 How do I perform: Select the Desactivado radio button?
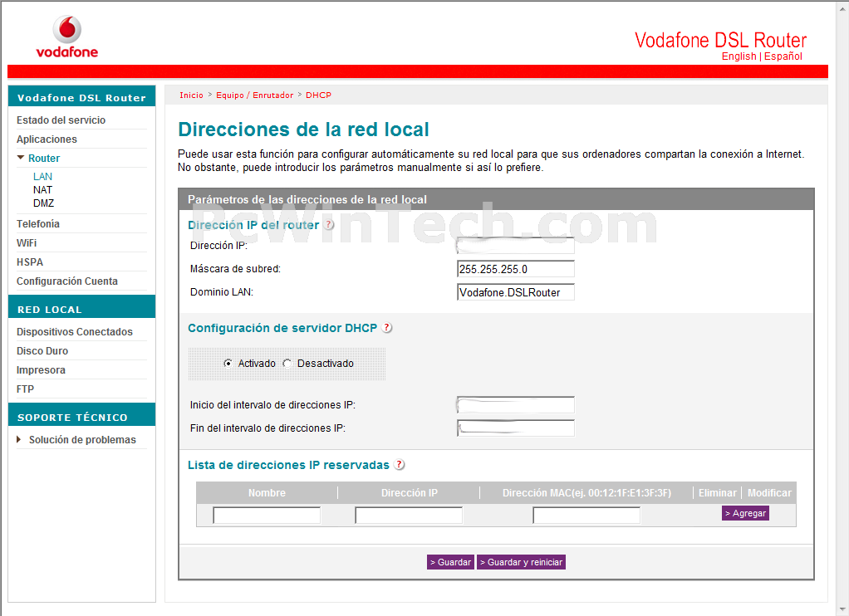pyautogui.click(x=287, y=364)
